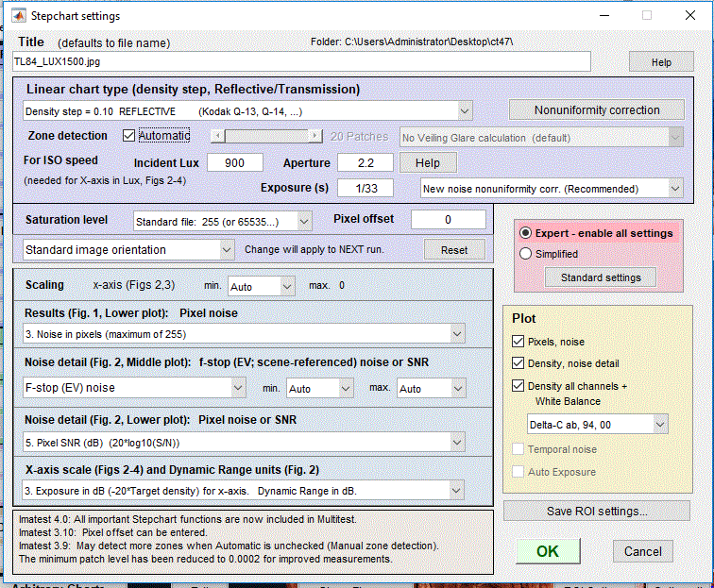Image resolution: width=714 pixels, height=588 pixels.
Task: Toggle the Automatic zone detection checkbox
Action: coord(129,136)
